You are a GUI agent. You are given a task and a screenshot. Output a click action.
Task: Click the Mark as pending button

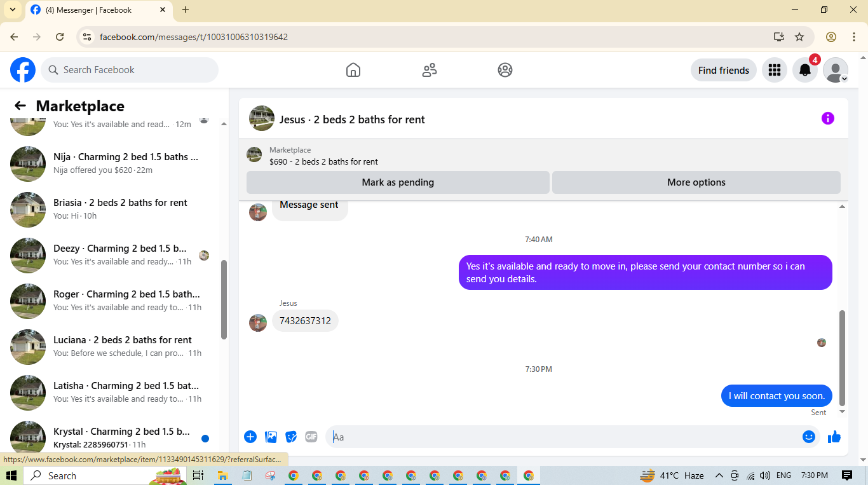click(x=398, y=182)
